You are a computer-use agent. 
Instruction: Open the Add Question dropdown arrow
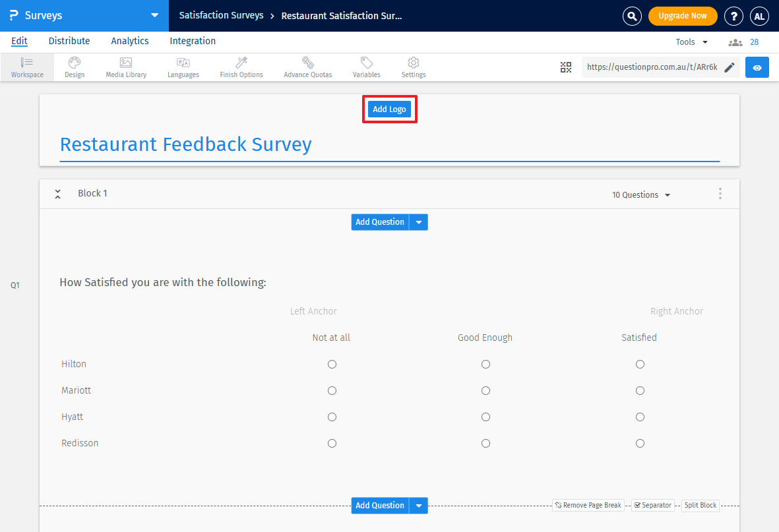(x=419, y=222)
